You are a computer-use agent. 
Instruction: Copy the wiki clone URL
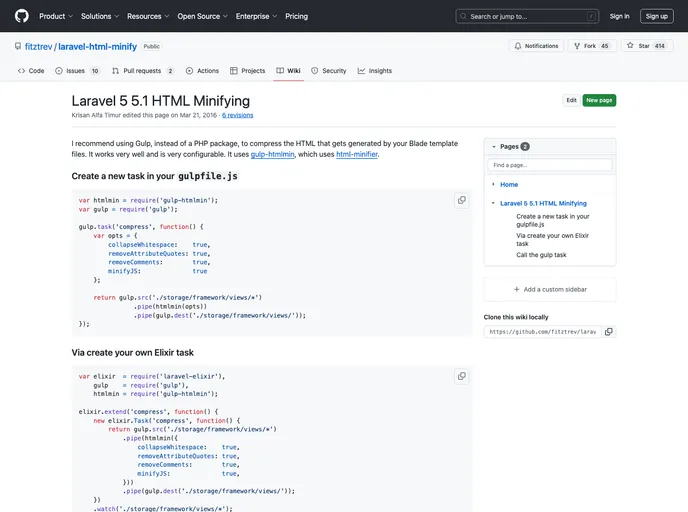point(609,332)
